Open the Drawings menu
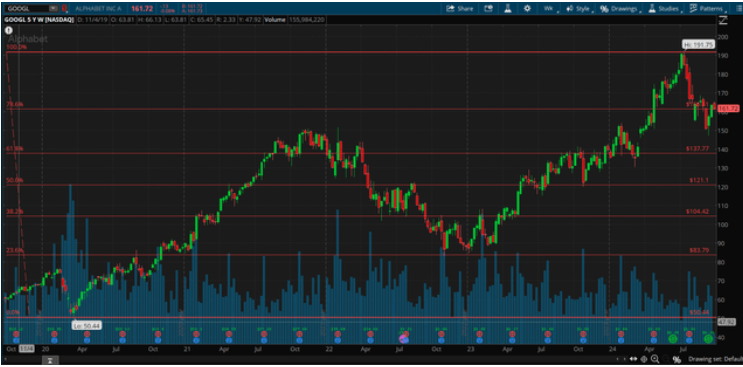Image resolution: width=743 pixels, height=367 pixels. (620, 9)
